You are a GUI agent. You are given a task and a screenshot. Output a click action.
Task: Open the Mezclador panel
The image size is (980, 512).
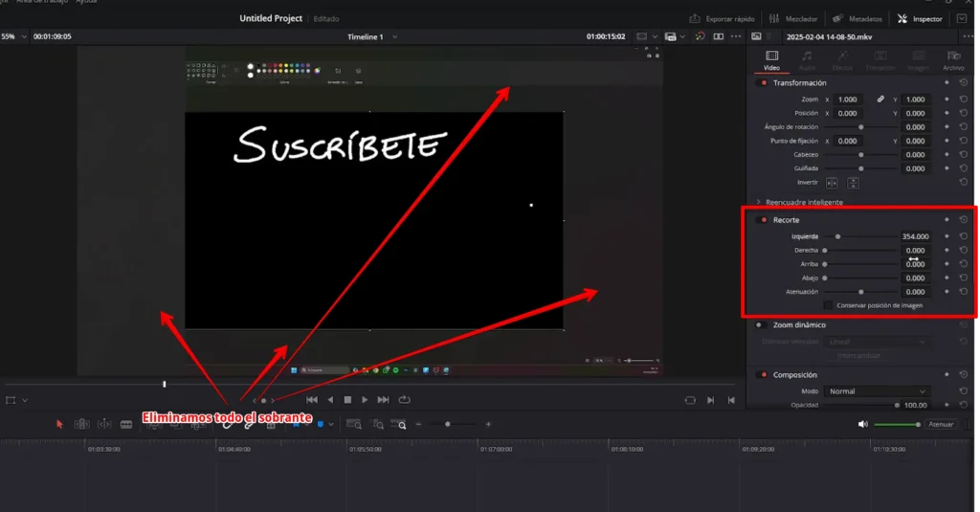(x=793, y=19)
